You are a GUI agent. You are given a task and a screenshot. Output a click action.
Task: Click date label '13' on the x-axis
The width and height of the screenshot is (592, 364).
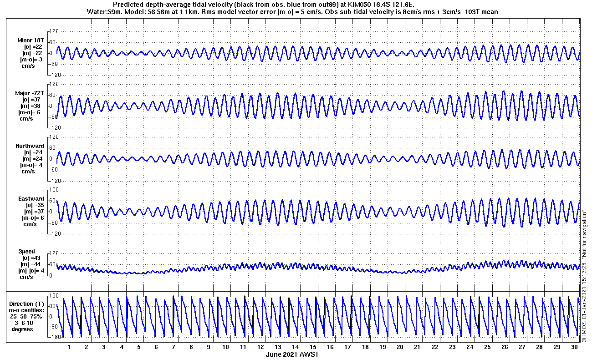coord(278,347)
